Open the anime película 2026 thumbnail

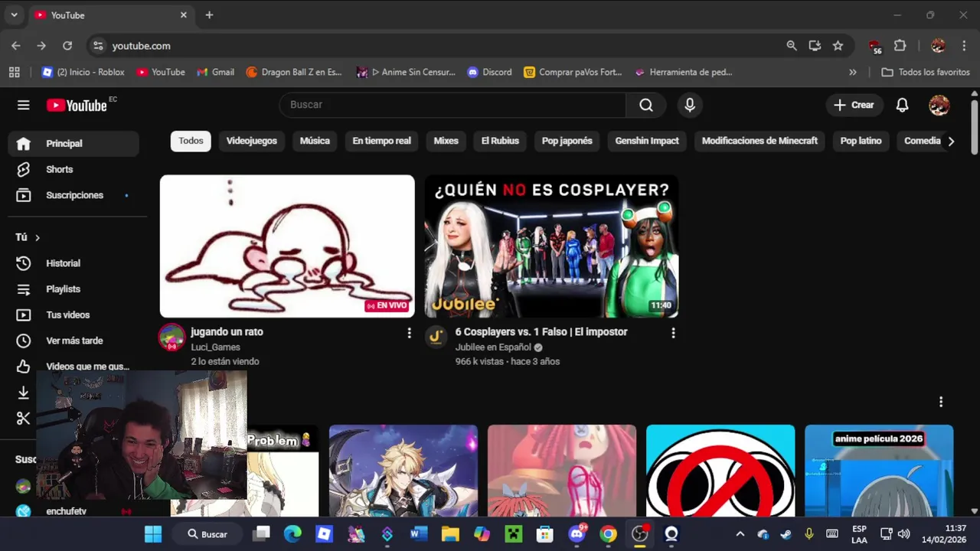pos(879,471)
